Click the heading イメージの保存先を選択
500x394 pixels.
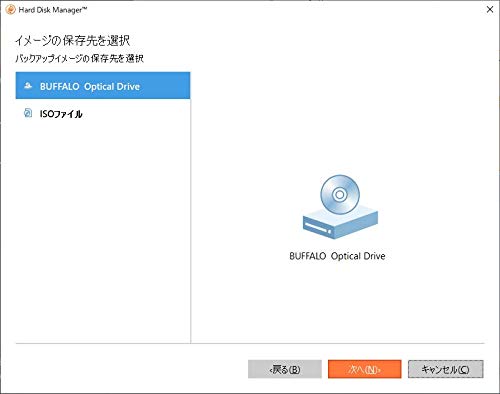click(x=72, y=41)
